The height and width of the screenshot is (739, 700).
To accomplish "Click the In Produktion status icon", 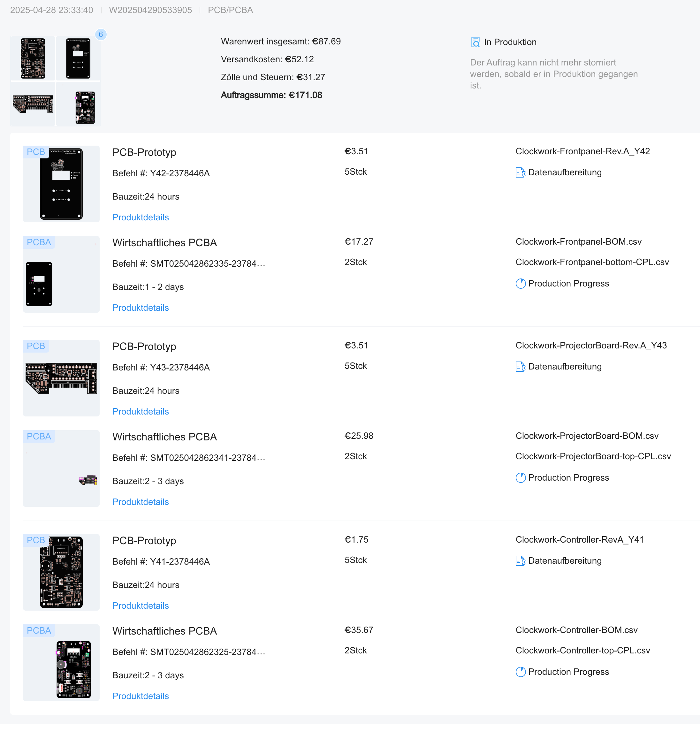I will pyautogui.click(x=475, y=42).
